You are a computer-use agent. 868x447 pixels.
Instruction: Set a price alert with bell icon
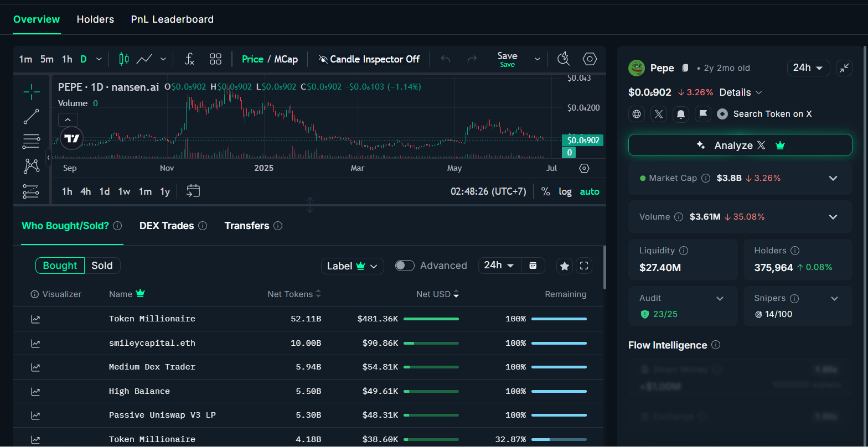pyautogui.click(x=681, y=114)
